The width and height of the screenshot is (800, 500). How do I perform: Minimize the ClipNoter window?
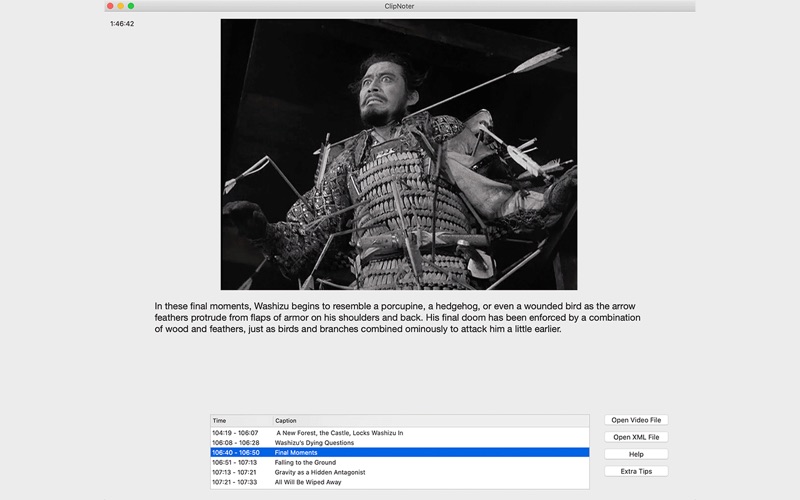pos(120,6)
